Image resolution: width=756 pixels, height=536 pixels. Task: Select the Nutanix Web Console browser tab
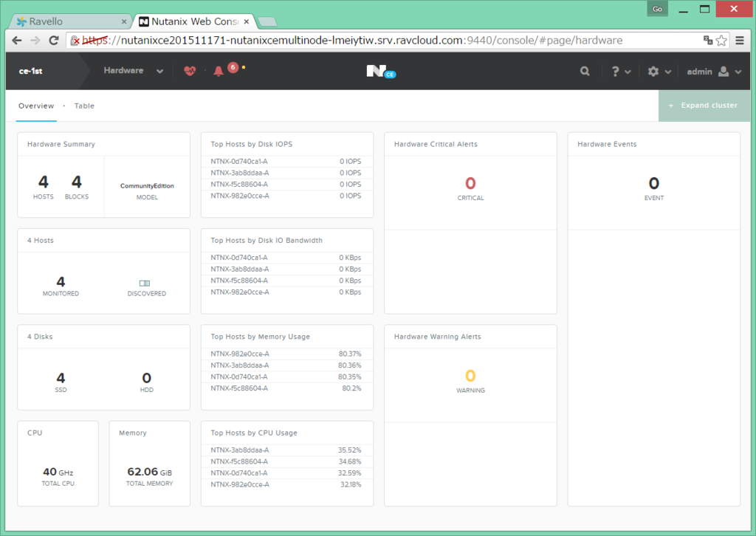pos(193,21)
